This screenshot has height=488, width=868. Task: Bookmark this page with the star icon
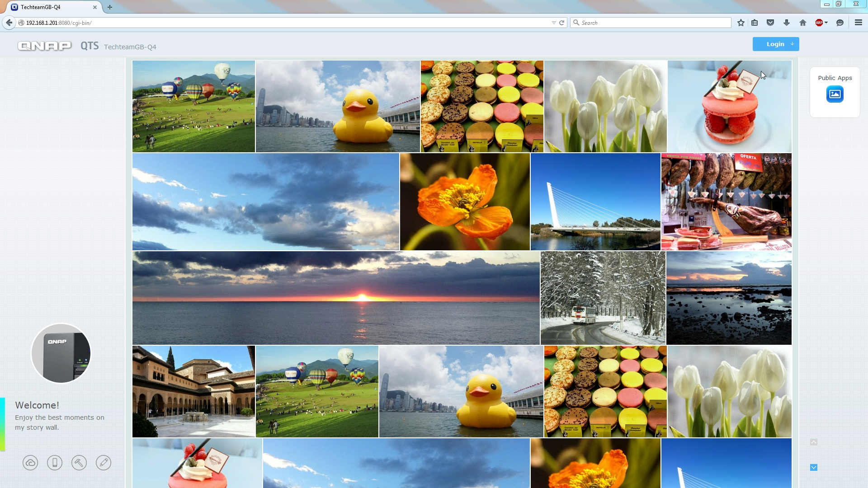pyautogui.click(x=741, y=23)
